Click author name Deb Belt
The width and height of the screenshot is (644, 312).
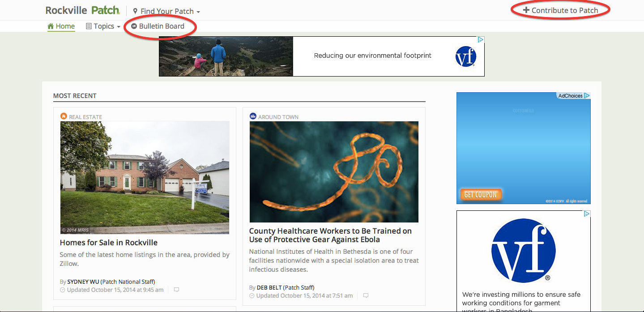[x=269, y=287]
